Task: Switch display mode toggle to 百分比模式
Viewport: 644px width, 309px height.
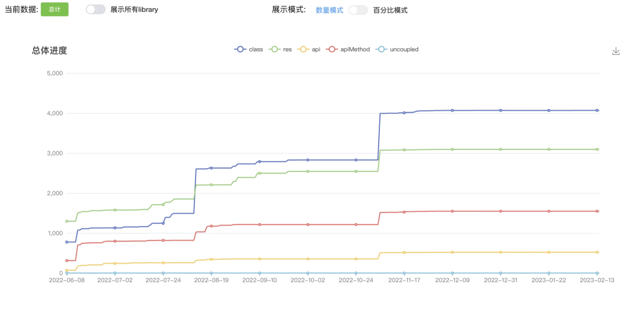Action: click(358, 10)
